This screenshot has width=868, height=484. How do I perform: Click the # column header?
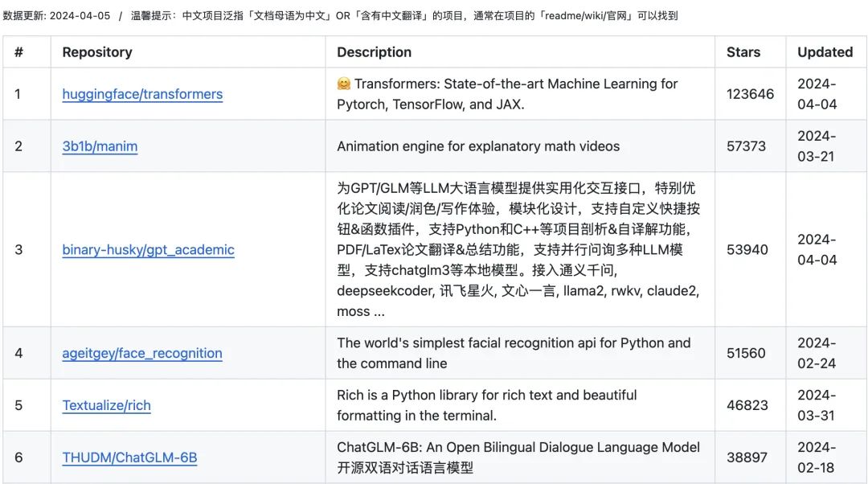(x=19, y=51)
